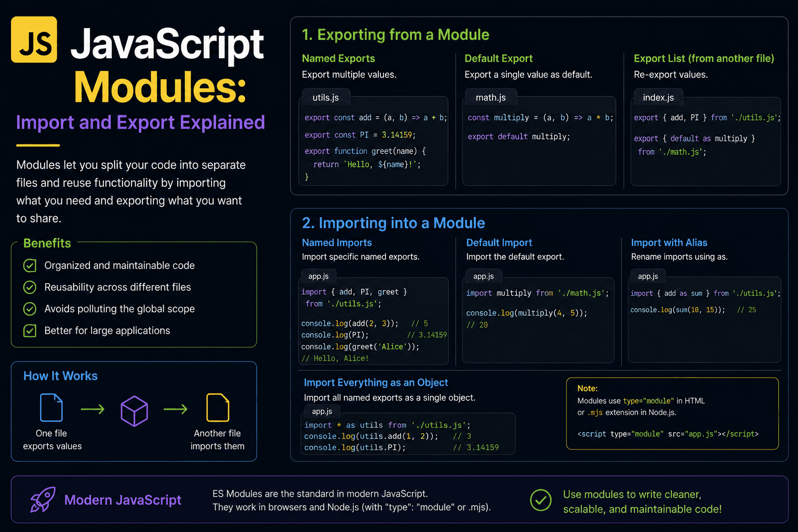Screen dimensions: 798x532
Task: Click the first green arrow in How It Works
Action: click(92, 409)
